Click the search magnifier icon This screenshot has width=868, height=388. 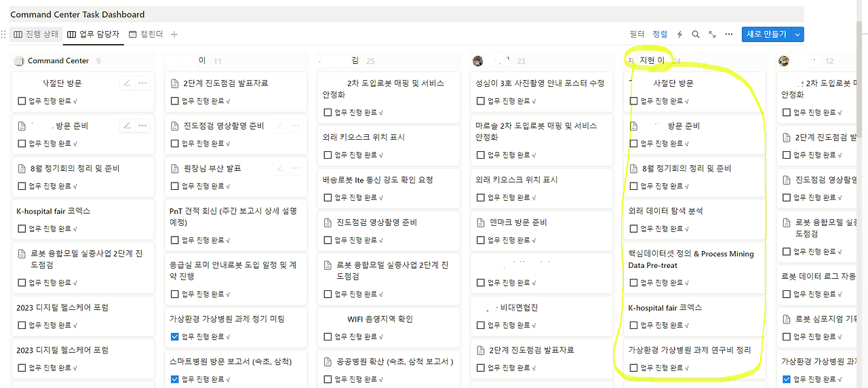(x=696, y=34)
